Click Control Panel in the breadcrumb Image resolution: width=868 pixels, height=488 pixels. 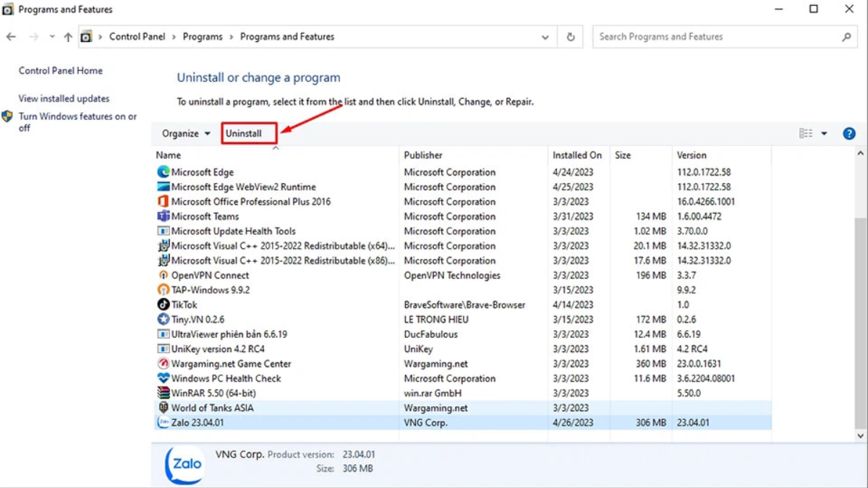pyautogui.click(x=137, y=37)
